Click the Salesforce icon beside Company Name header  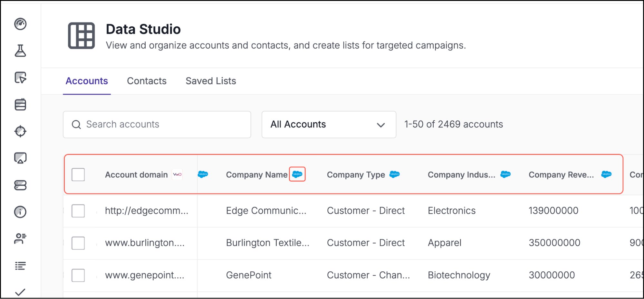pyautogui.click(x=297, y=174)
